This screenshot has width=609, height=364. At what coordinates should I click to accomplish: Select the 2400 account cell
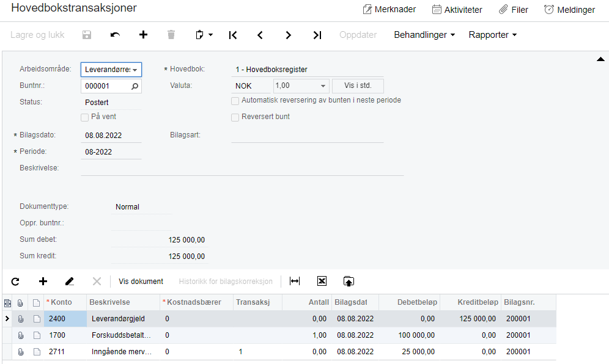click(65, 319)
